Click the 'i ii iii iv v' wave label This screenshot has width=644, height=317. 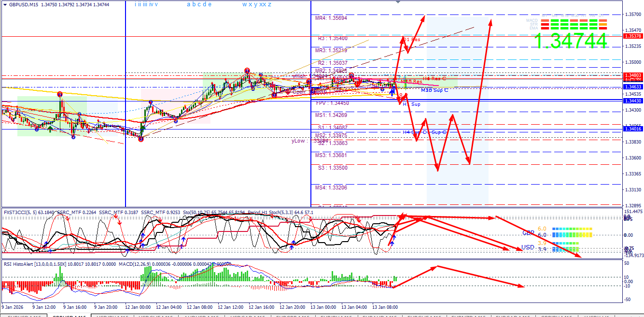(x=146, y=4)
